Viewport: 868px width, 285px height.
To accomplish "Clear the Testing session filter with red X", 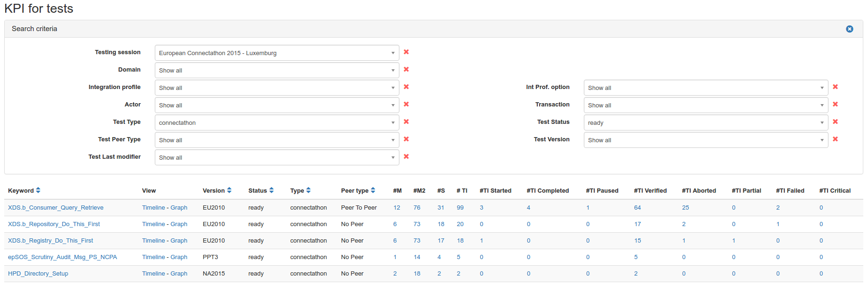I will pyautogui.click(x=406, y=52).
